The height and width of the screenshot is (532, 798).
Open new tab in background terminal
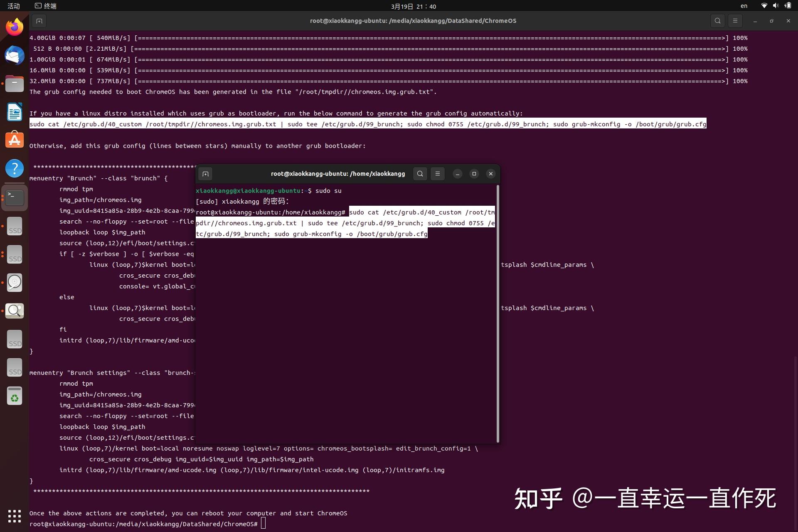[39, 21]
